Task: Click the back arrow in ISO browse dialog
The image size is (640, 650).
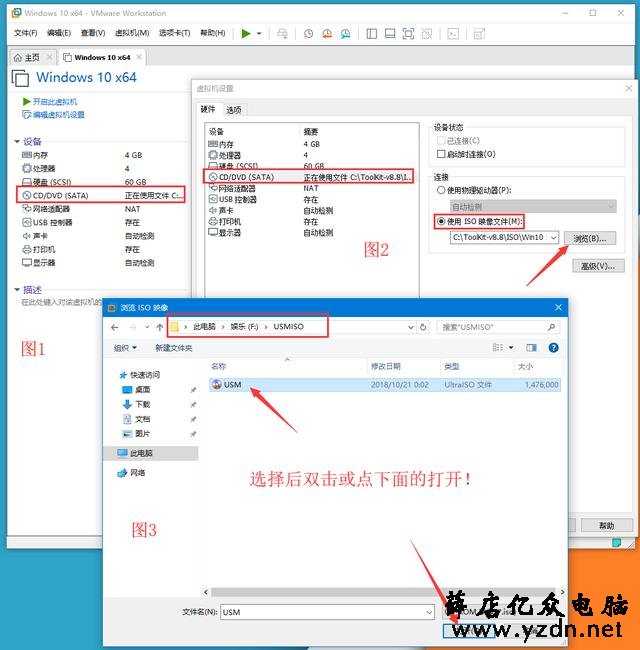Action: (x=115, y=327)
